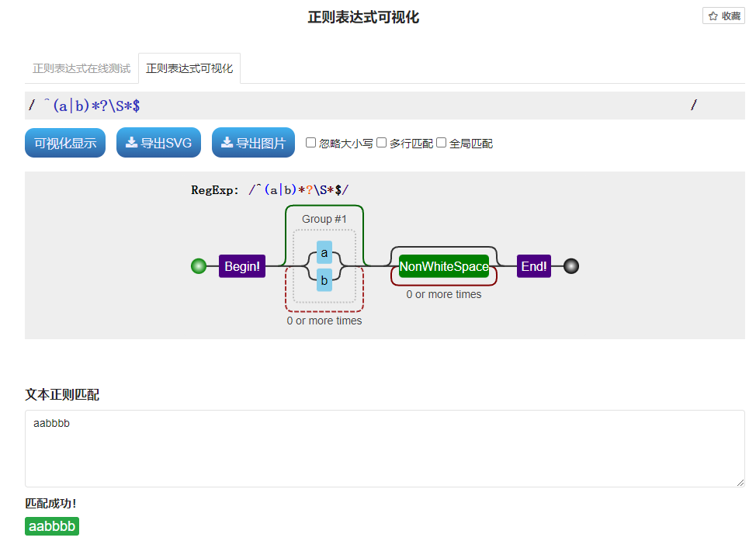Image resolution: width=756 pixels, height=541 pixels.
Task: Click the NonWhiteSpace node in the diagram
Action: pyautogui.click(x=443, y=266)
